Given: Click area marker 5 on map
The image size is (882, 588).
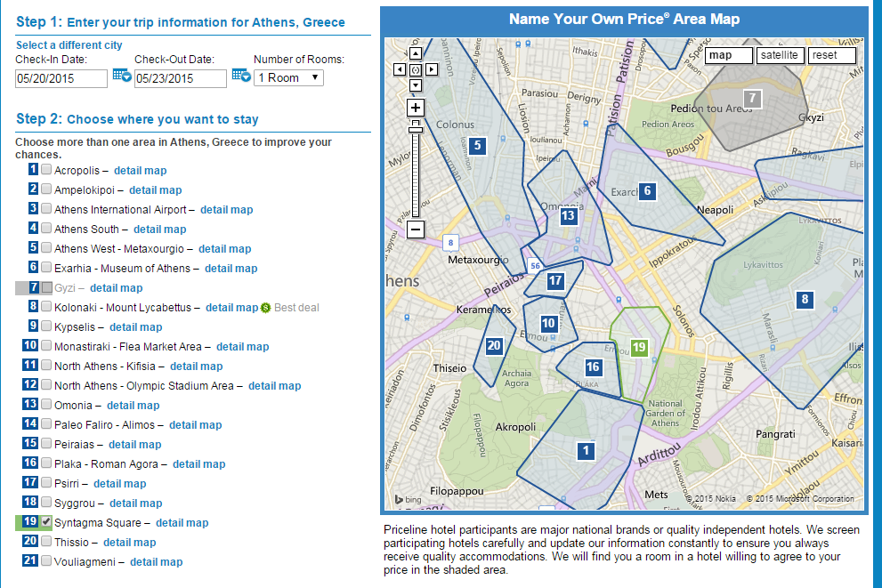Looking at the screenshot, I should coord(477,146).
